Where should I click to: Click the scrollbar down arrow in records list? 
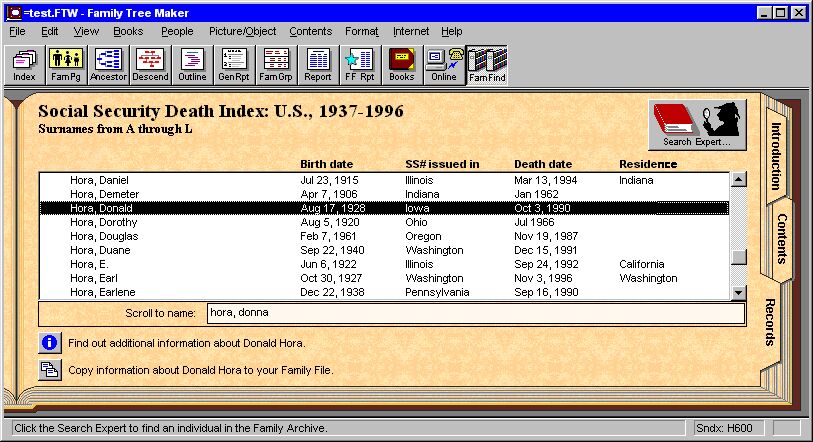pyautogui.click(x=738, y=293)
